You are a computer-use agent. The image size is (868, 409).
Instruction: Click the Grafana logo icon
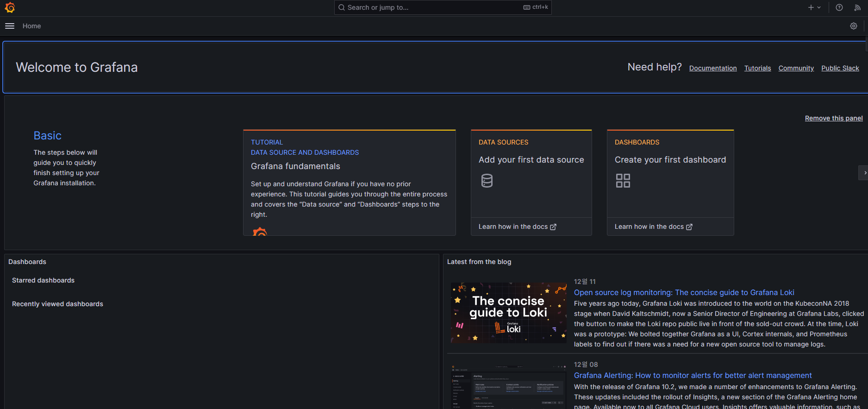pos(10,7)
